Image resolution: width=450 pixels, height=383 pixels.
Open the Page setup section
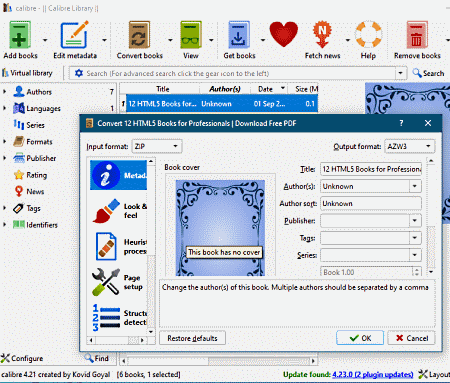click(x=118, y=282)
